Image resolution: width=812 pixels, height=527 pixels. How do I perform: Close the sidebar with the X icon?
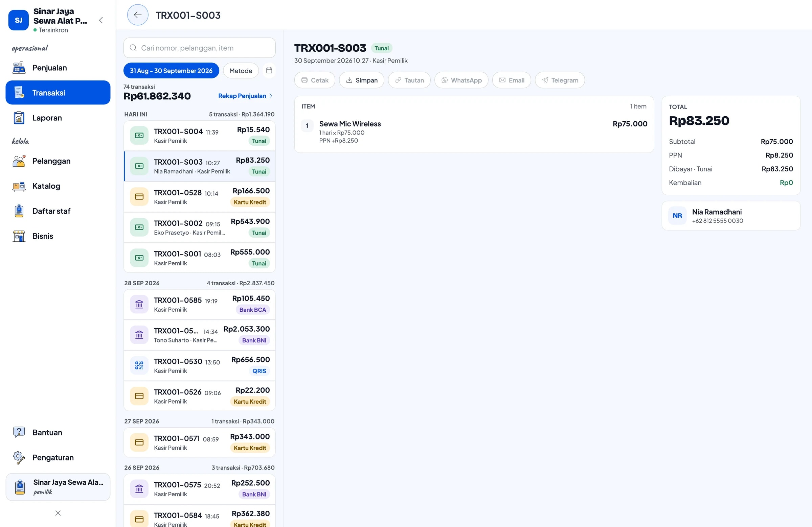tap(58, 513)
